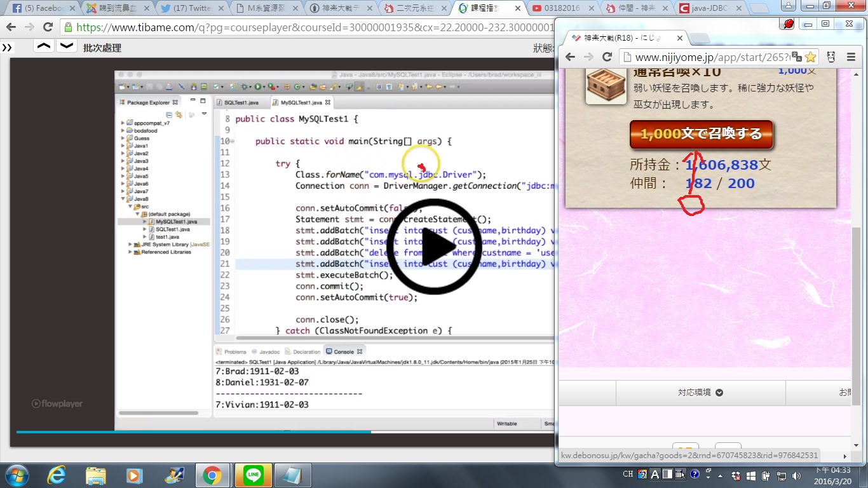Open Internet Explorer from the taskbar

(57, 475)
